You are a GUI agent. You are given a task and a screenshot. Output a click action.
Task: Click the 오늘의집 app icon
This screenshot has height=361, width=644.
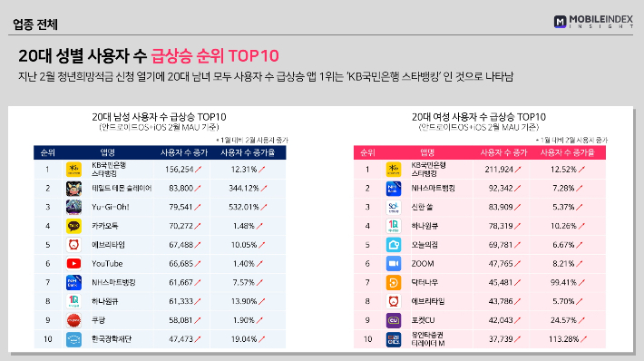pyautogui.click(x=394, y=245)
